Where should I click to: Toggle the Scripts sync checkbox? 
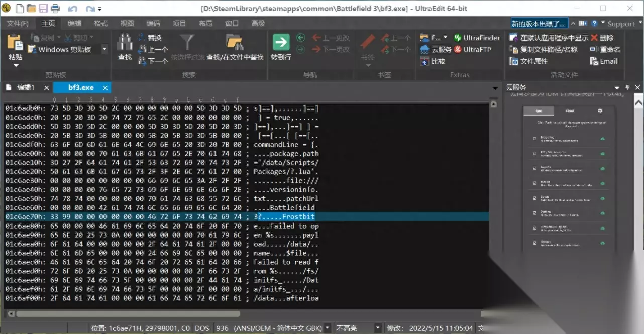pos(535,198)
